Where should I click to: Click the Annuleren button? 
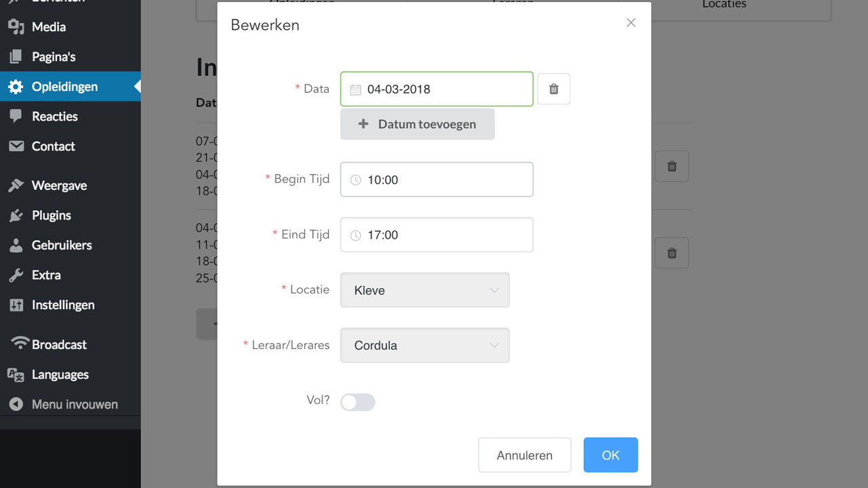(524, 455)
